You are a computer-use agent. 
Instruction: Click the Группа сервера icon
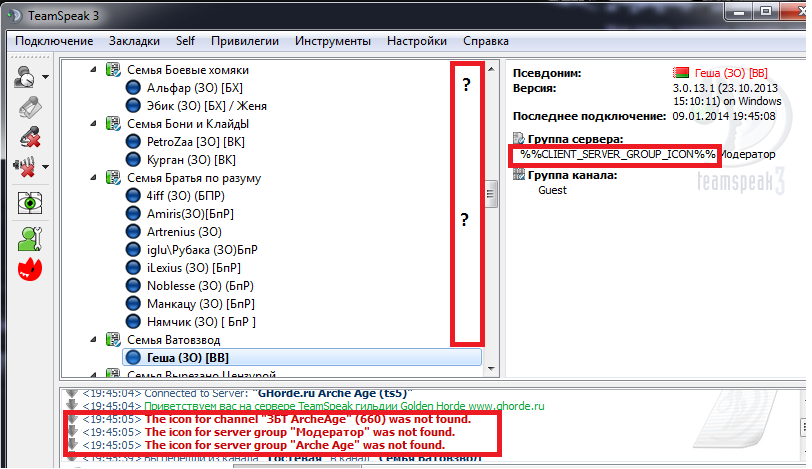518,138
